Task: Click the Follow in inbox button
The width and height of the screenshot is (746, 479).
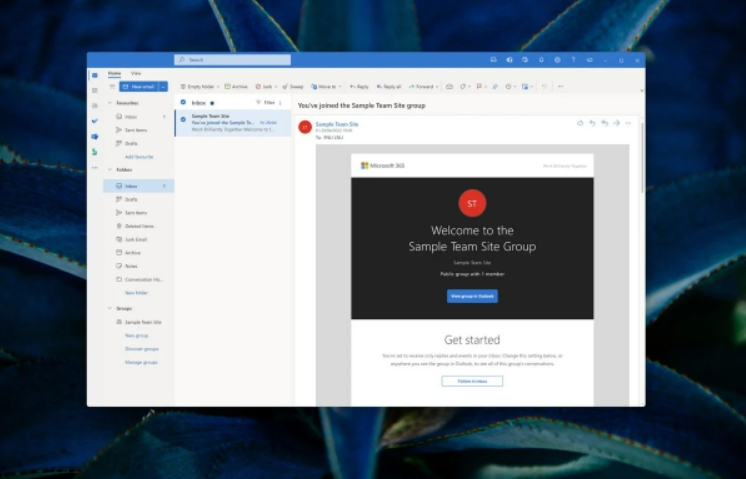Action: tap(472, 381)
